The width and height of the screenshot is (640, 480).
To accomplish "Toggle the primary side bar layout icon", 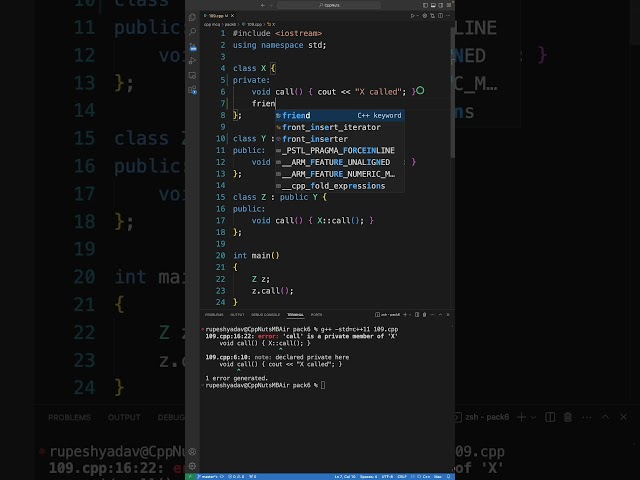I will [x=425, y=5].
